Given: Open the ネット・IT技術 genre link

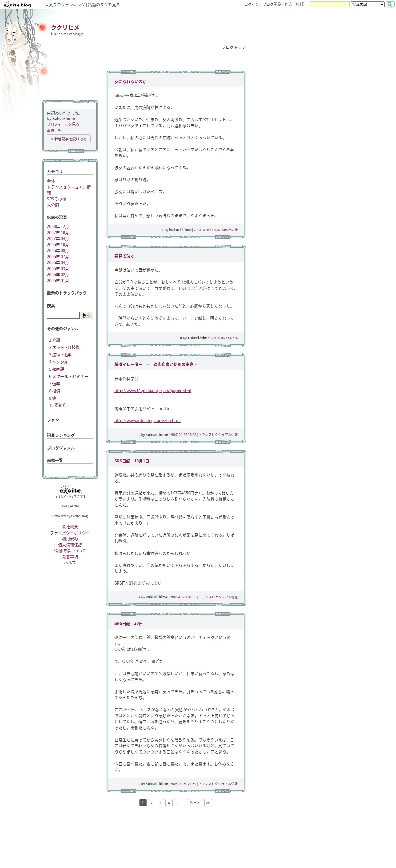Looking at the screenshot, I should point(66,347).
